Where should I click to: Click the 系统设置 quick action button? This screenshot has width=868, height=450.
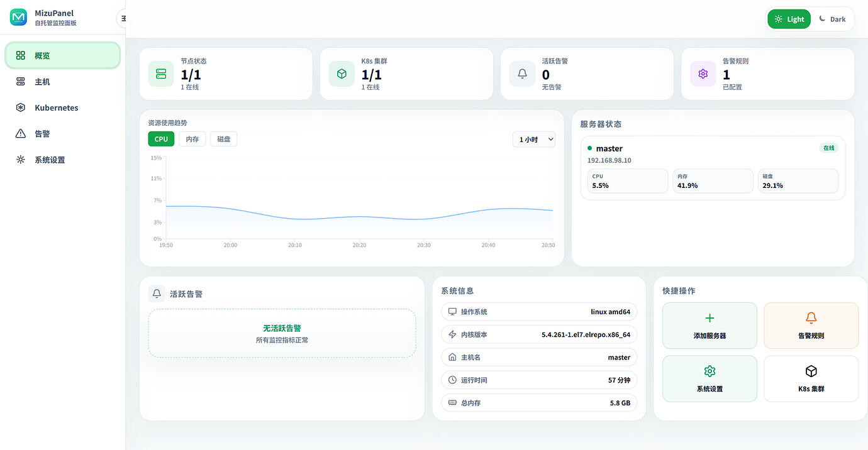709,378
